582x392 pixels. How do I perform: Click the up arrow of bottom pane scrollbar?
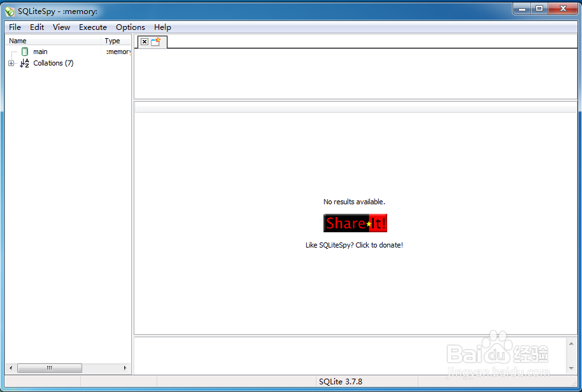click(571, 344)
